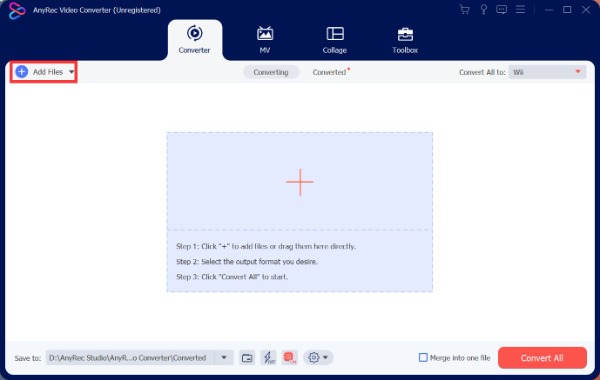Close the AnyRec Video Converter window
600x380 pixels.
click(586, 10)
